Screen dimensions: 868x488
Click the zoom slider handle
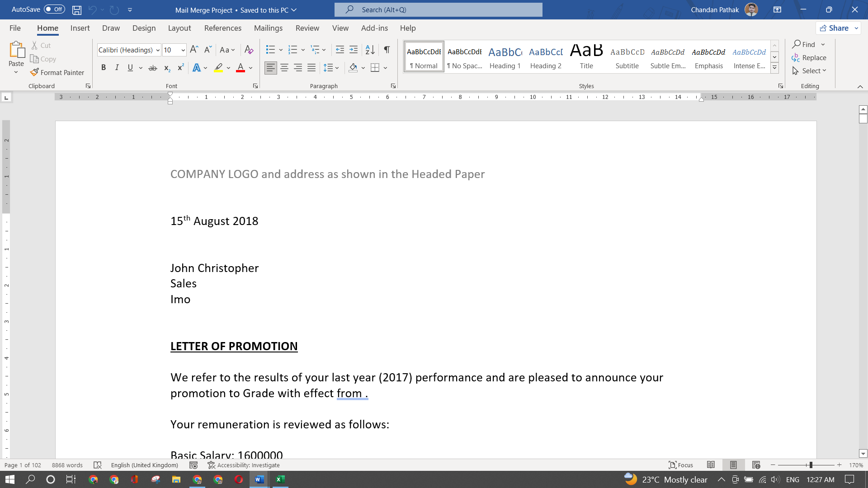[x=811, y=465]
